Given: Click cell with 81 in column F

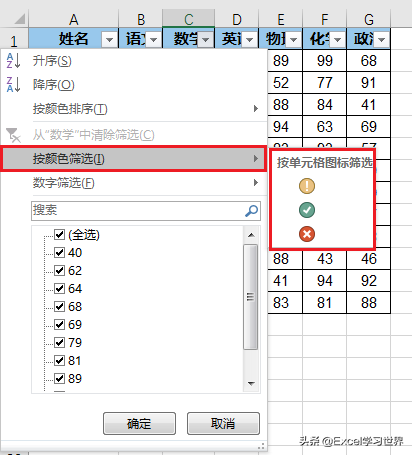Looking at the screenshot, I should (x=325, y=303).
